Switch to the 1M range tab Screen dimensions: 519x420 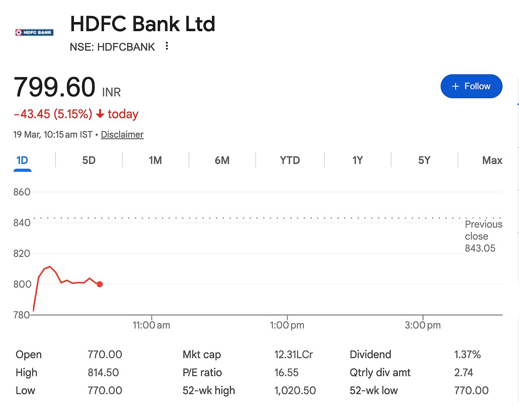pos(155,160)
